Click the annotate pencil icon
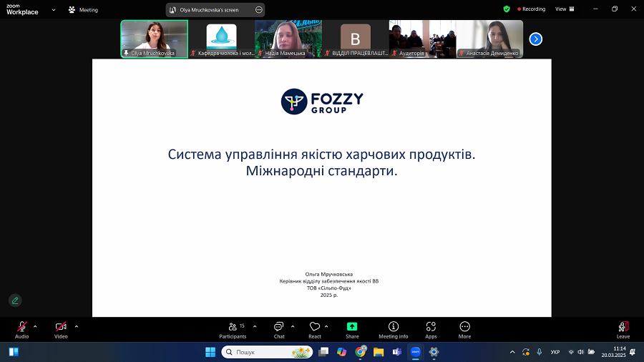 click(x=15, y=300)
